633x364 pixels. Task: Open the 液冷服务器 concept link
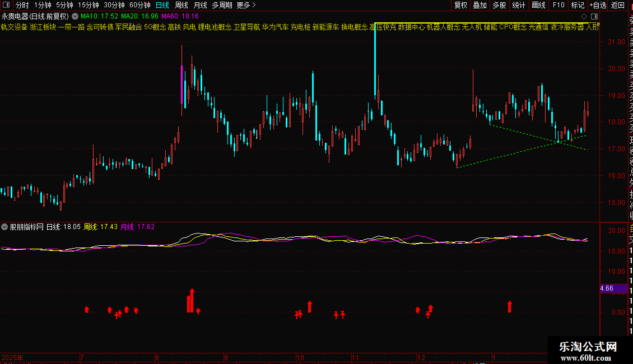click(567, 27)
